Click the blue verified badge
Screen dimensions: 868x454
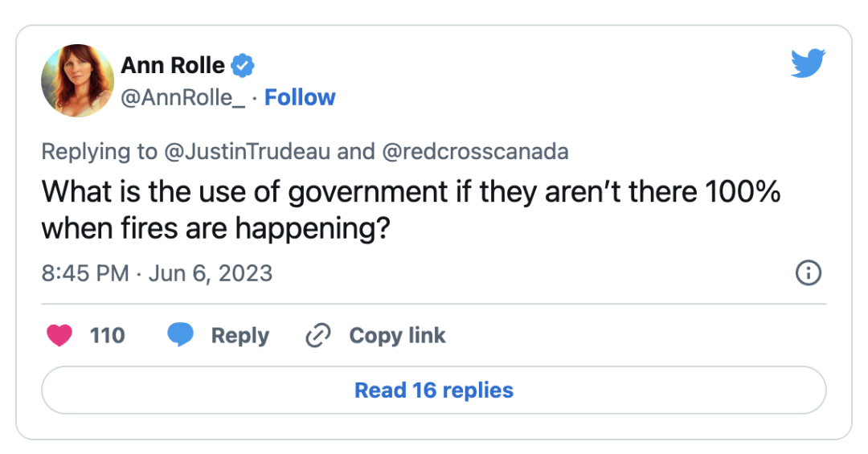(x=243, y=65)
